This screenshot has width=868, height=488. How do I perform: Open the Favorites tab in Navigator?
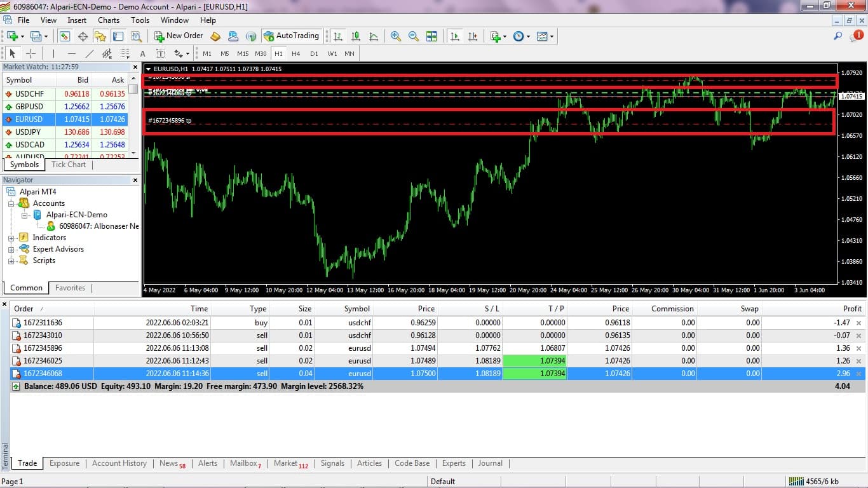[x=70, y=288]
